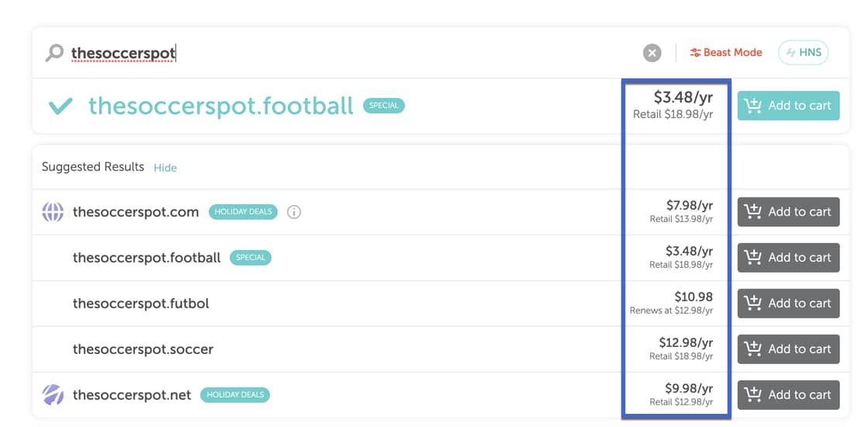Add featured thesoccerspot.football to cart
Viewport: 868px width, 427px height.
788,106
